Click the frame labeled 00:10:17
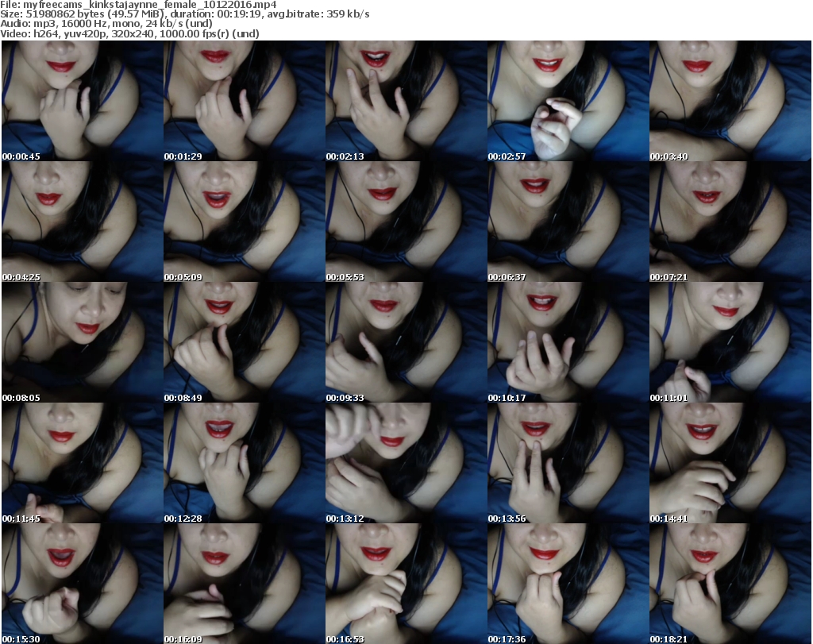Screen dimensions: 813x644 point(568,342)
